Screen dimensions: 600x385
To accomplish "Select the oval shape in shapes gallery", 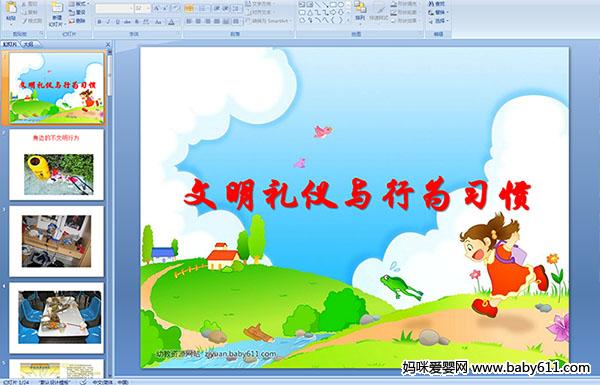I will point(341,5).
